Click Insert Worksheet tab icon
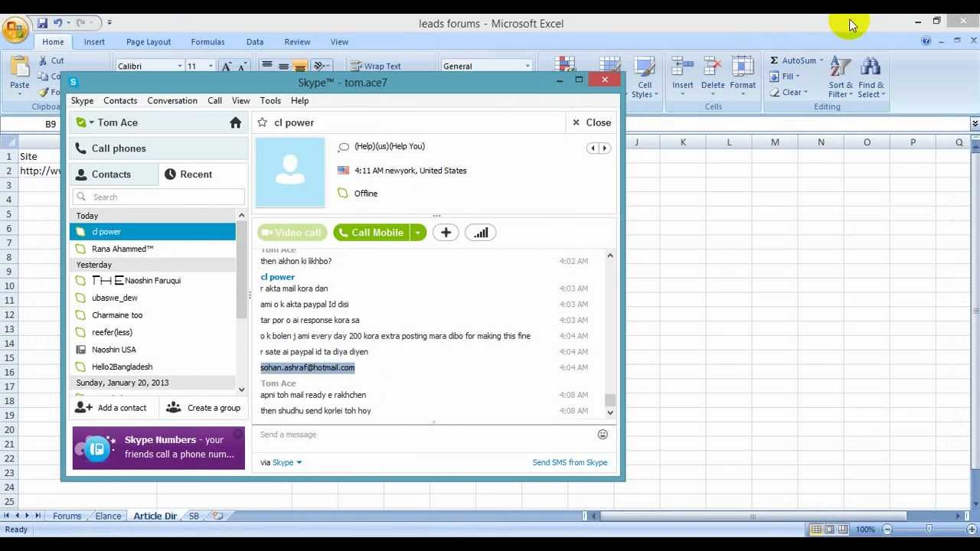The image size is (980, 551). point(217,516)
